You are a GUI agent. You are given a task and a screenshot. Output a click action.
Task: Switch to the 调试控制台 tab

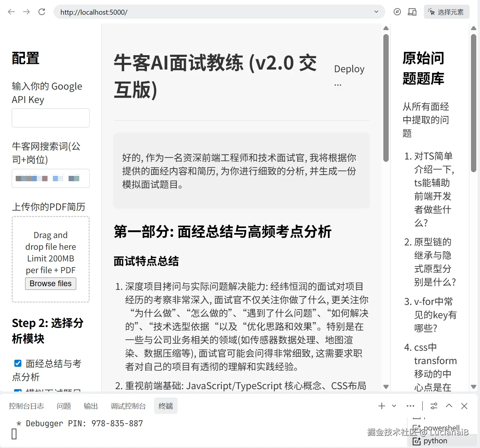click(x=128, y=406)
